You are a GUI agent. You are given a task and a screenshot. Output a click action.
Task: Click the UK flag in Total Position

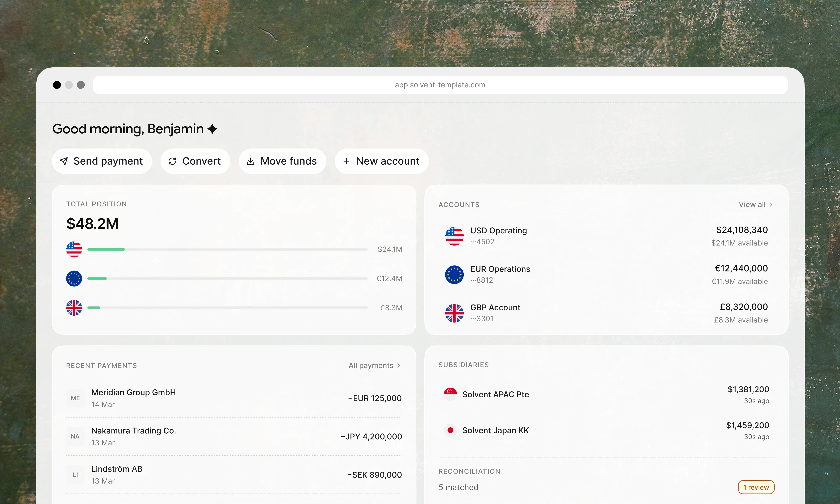tap(74, 308)
